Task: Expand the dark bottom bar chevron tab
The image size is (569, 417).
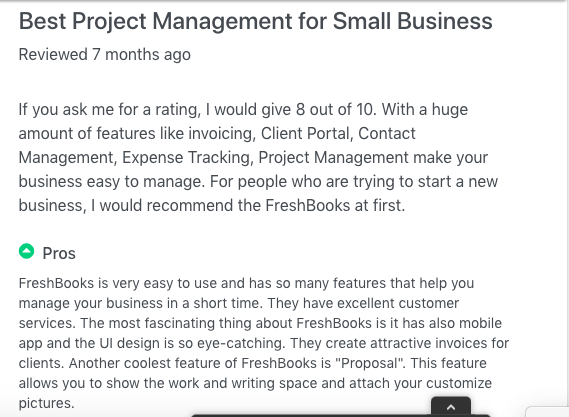Action: click(451, 406)
